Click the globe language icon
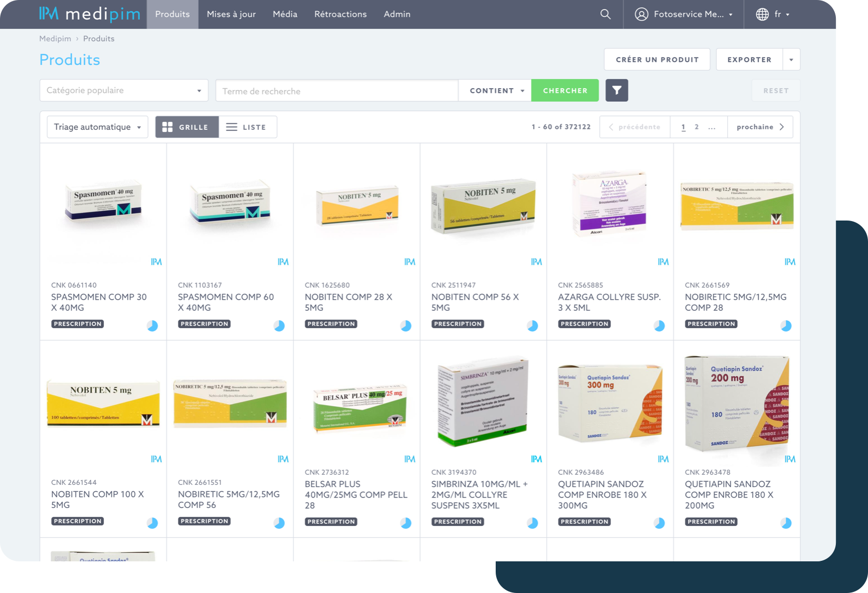The width and height of the screenshot is (868, 593). [762, 14]
